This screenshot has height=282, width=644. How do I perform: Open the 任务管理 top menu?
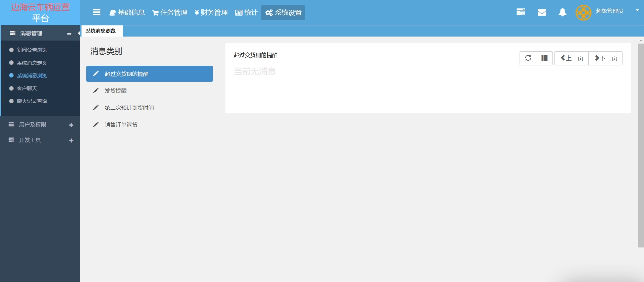(x=170, y=12)
